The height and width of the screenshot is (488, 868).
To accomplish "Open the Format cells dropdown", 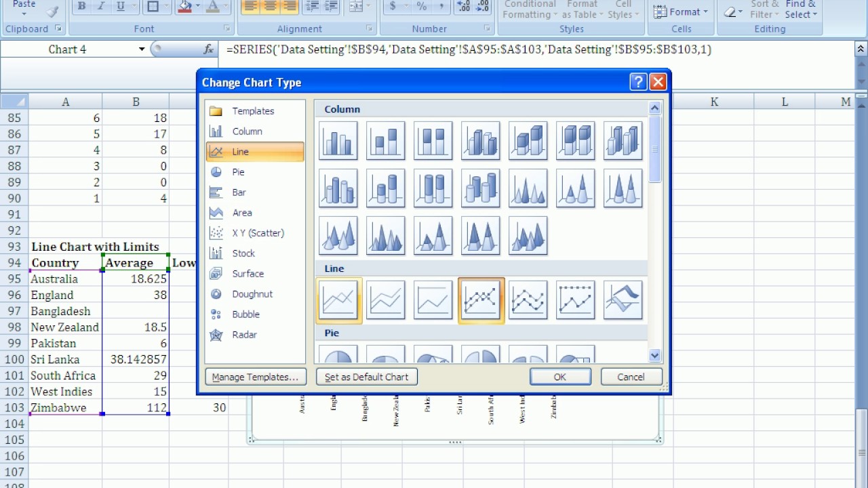I will coord(681,12).
